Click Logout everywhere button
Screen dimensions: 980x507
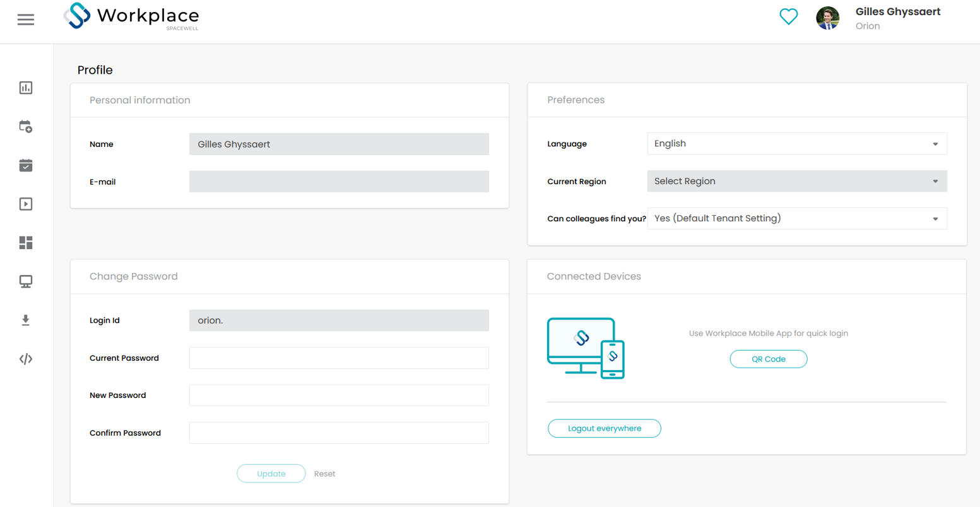[x=605, y=428]
